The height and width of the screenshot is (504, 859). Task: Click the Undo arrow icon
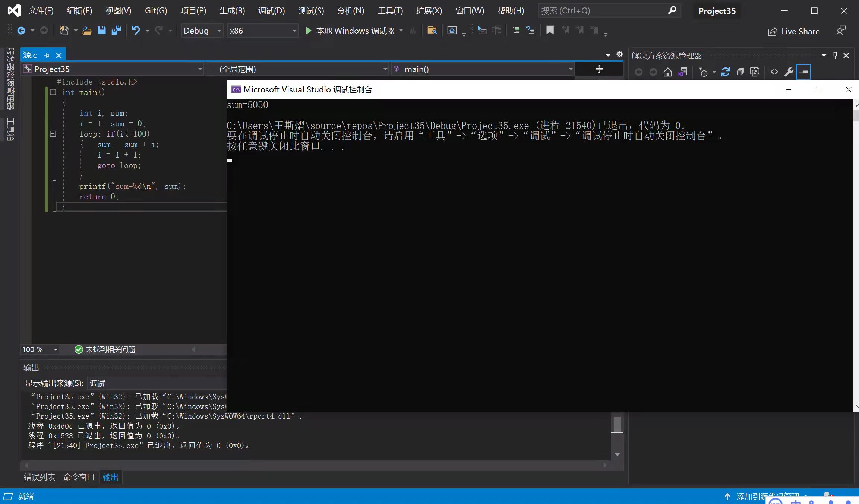(136, 31)
